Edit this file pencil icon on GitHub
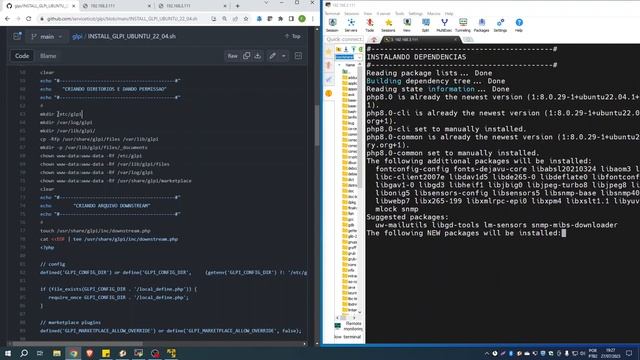The height and width of the screenshot is (360, 640). pos(272,56)
